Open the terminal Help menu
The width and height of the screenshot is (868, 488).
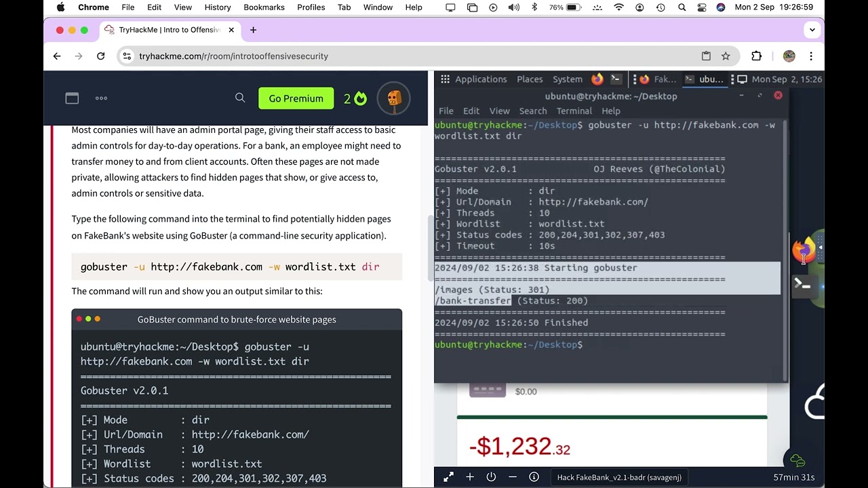pyautogui.click(x=610, y=111)
